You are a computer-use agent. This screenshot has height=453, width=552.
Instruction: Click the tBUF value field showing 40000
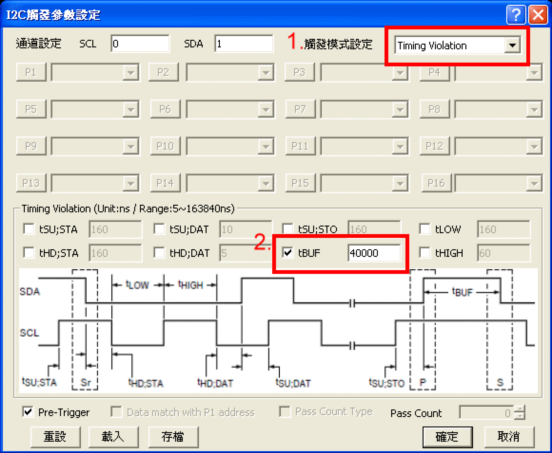(374, 253)
